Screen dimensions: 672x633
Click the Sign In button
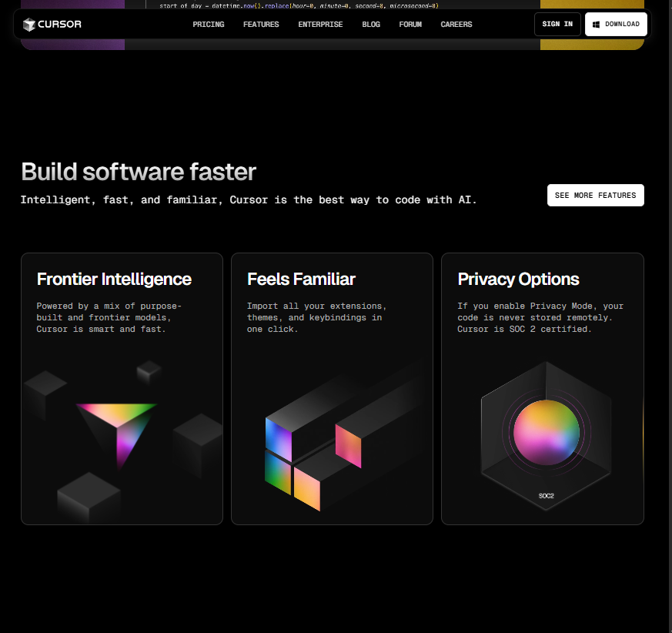[x=557, y=24]
